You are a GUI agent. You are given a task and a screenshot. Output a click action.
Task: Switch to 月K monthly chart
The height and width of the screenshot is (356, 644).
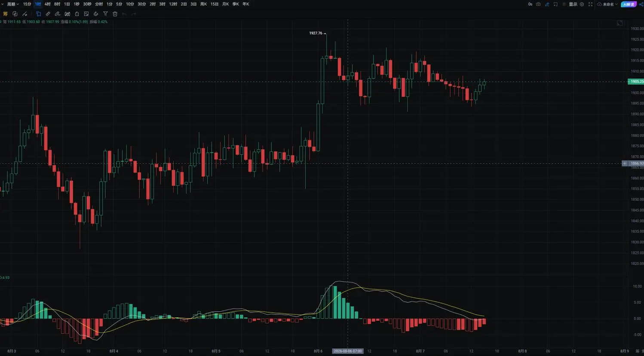click(x=225, y=4)
